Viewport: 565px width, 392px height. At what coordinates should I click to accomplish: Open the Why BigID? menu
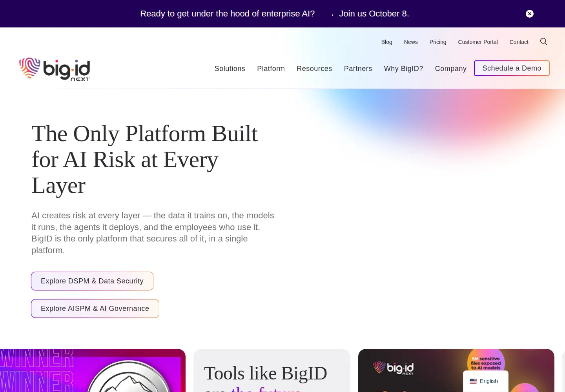pyautogui.click(x=403, y=69)
